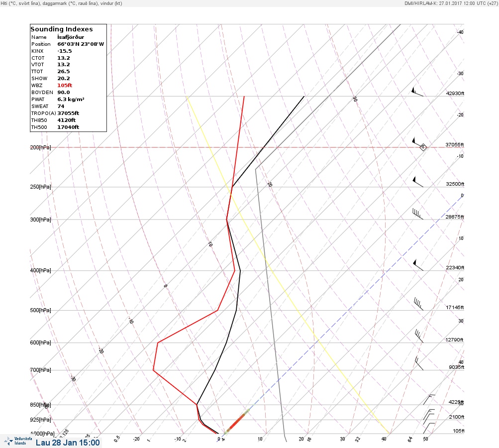Click the CTOT index label
The width and height of the screenshot is (499, 448).
pos(38,58)
